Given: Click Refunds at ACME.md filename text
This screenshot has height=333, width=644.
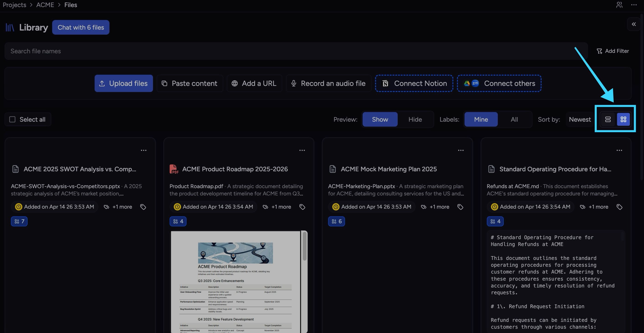Looking at the screenshot, I should pyautogui.click(x=513, y=186).
